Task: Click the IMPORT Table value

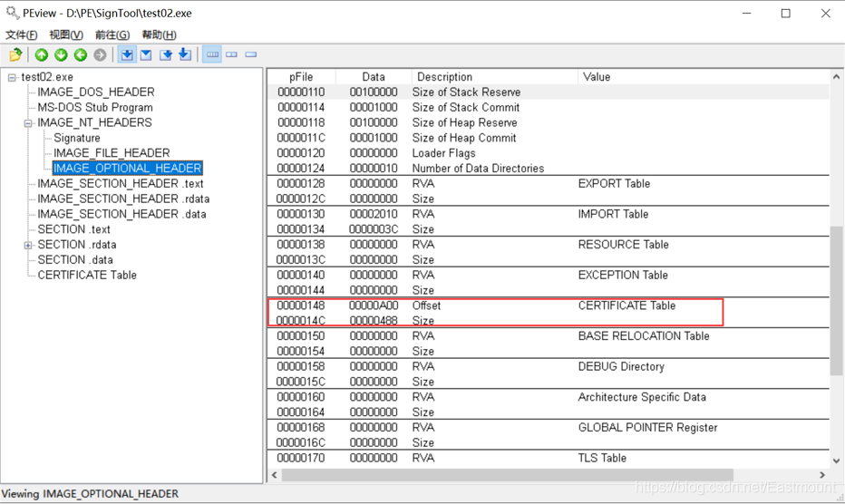Action: tap(613, 214)
